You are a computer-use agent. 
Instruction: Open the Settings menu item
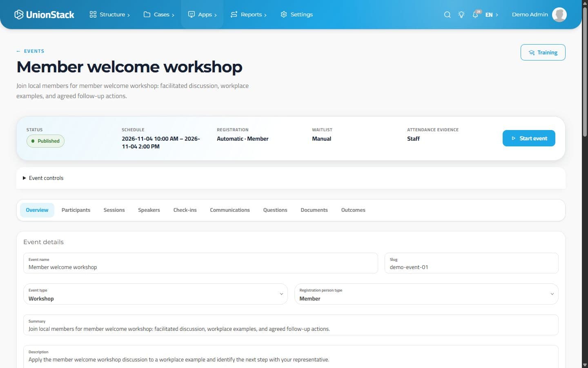click(297, 14)
